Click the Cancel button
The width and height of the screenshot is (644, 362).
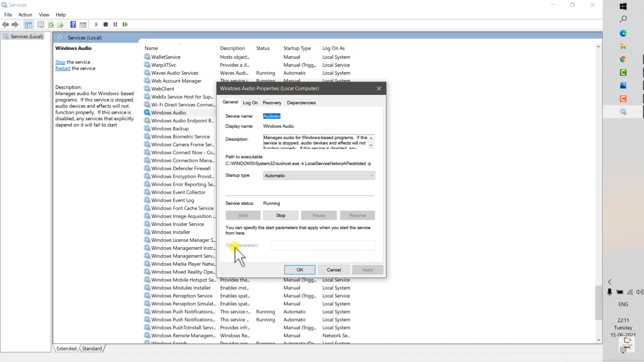click(334, 270)
